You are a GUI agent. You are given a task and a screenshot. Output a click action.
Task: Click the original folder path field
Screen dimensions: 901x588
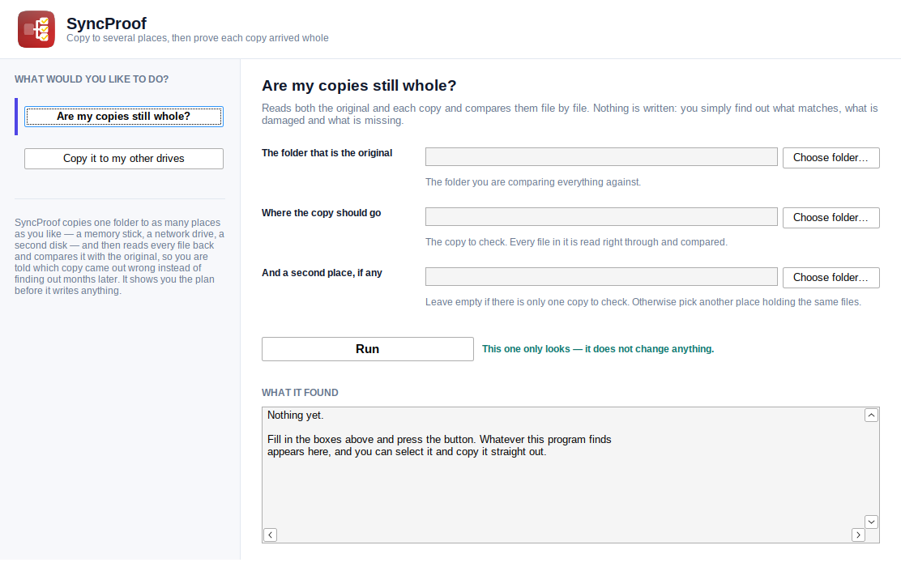(601, 157)
